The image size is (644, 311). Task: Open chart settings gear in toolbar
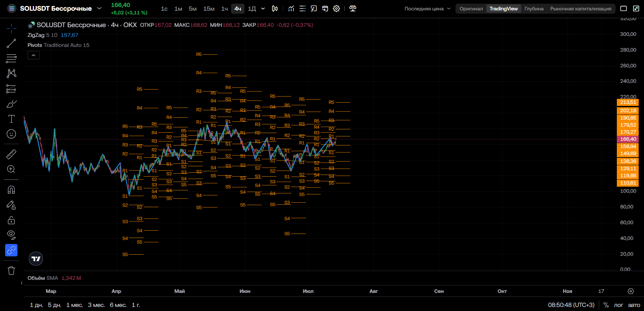coord(336,9)
